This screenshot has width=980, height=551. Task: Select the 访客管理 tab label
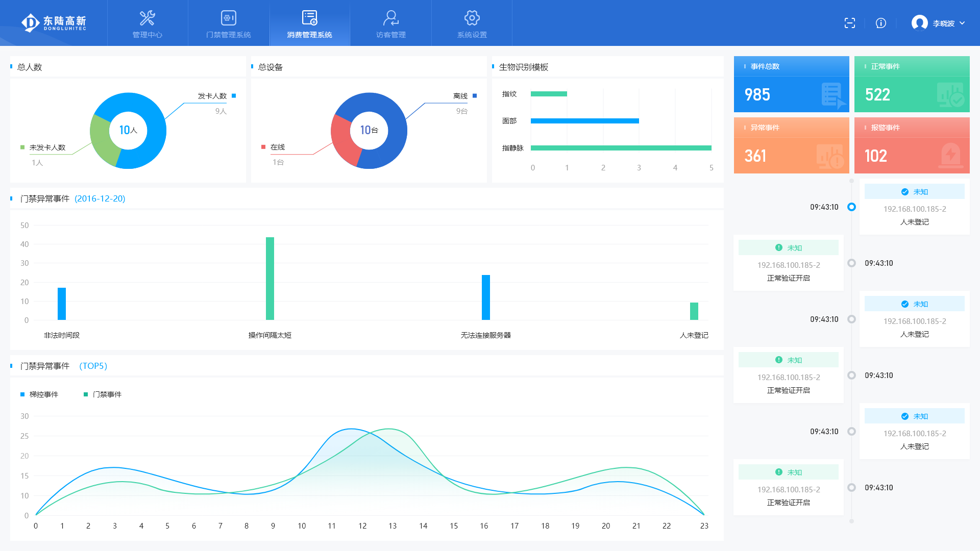[390, 35]
